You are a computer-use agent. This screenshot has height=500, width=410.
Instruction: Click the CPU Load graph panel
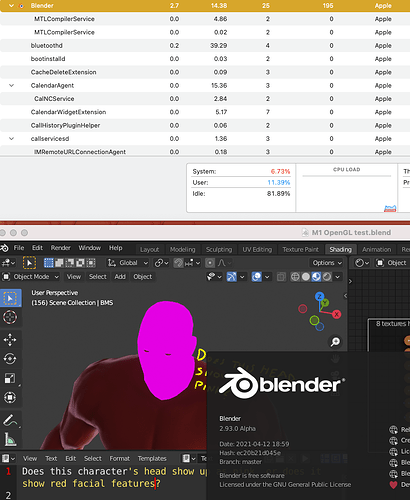coord(347,188)
